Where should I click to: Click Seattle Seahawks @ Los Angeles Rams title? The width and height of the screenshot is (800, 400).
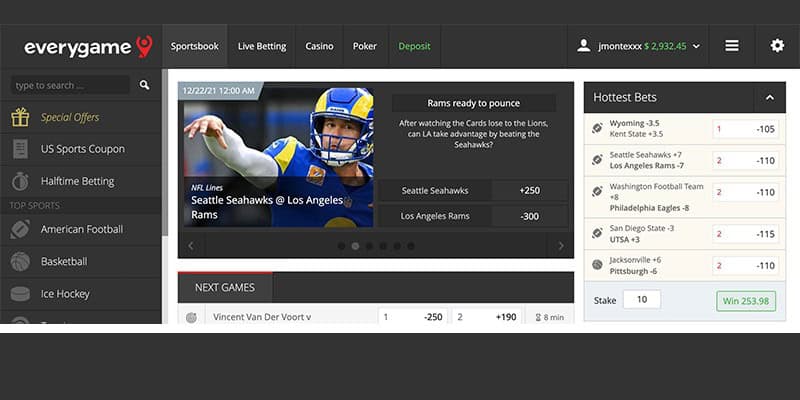pyautogui.click(x=267, y=208)
